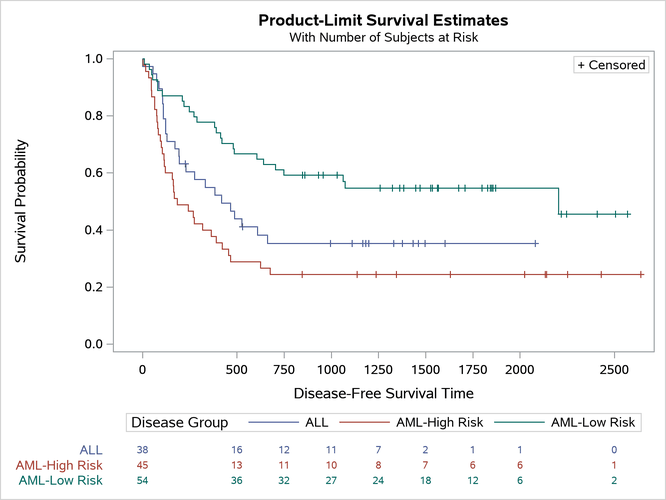Select the AML-High Risk row label in risk table

[58, 465]
